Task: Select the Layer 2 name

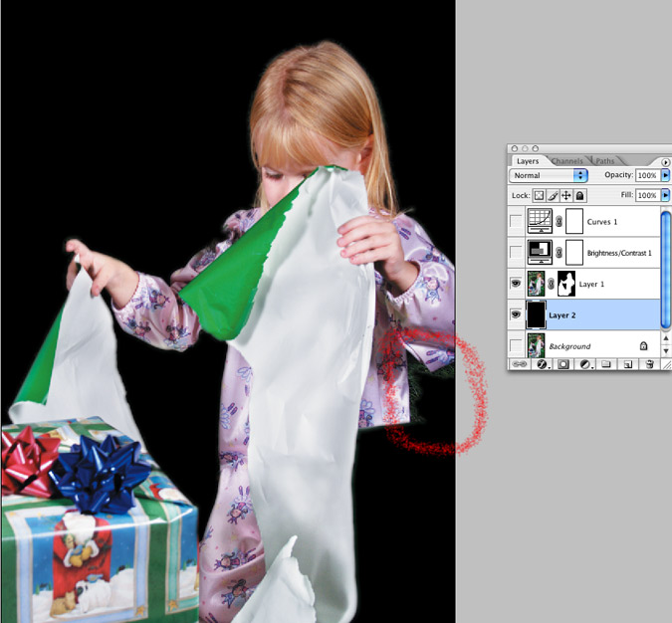Action: coord(561,315)
